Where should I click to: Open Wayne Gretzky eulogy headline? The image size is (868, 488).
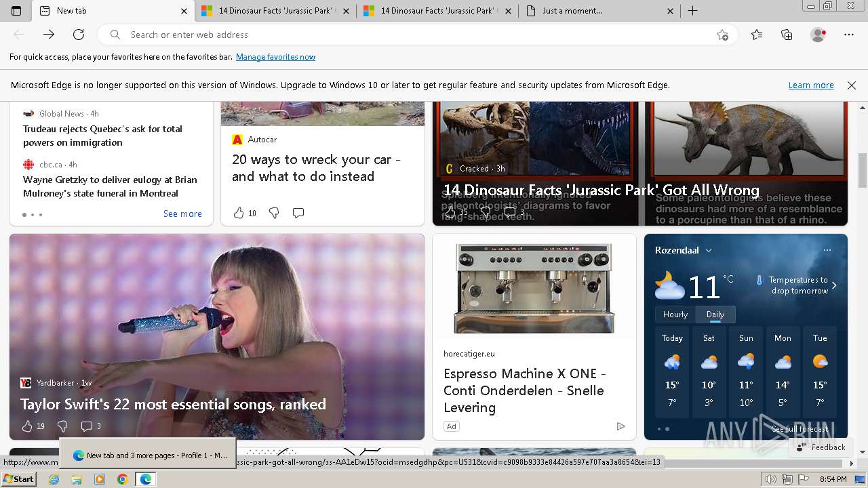tap(110, 186)
